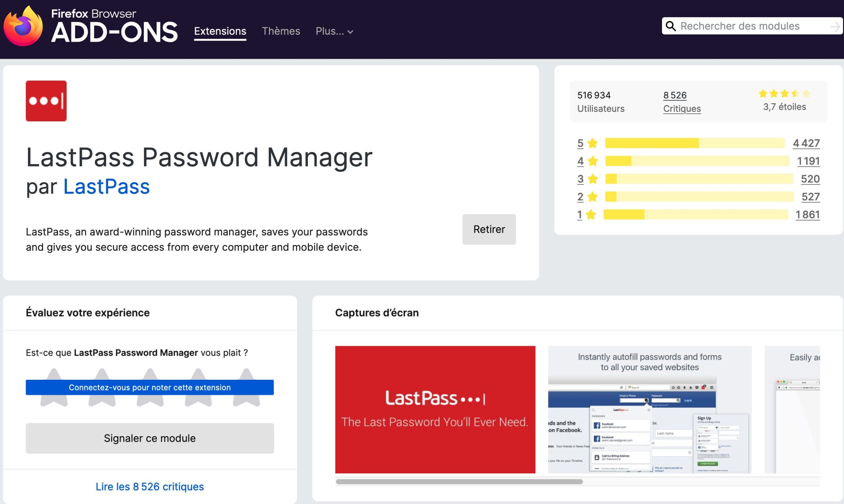Open the 8 526 Critiques link
844x504 pixels.
pyautogui.click(x=682, y=102)
